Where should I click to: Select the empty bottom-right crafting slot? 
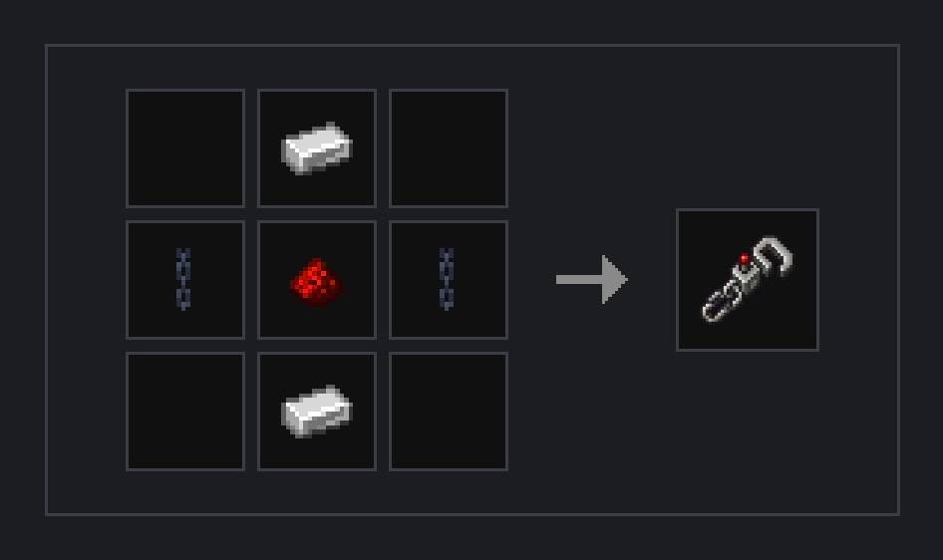click(x=449, y=412)
